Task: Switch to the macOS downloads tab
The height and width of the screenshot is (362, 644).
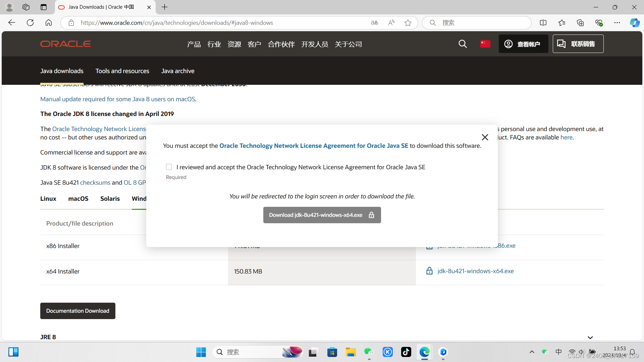Action: click(78, 198)
